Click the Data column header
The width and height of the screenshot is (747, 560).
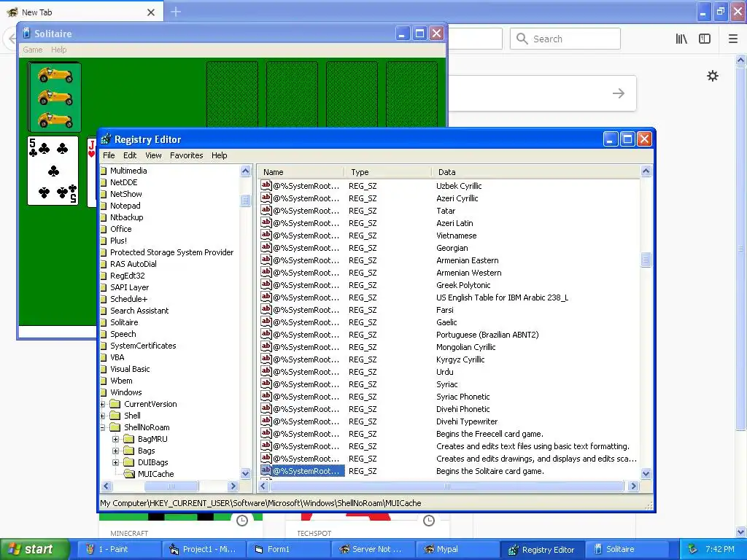(536, 172)
